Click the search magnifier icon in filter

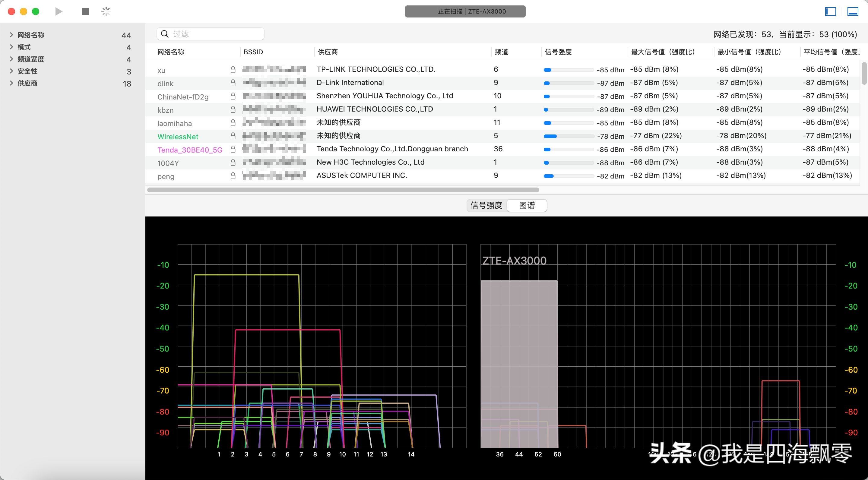coord(165,34)
